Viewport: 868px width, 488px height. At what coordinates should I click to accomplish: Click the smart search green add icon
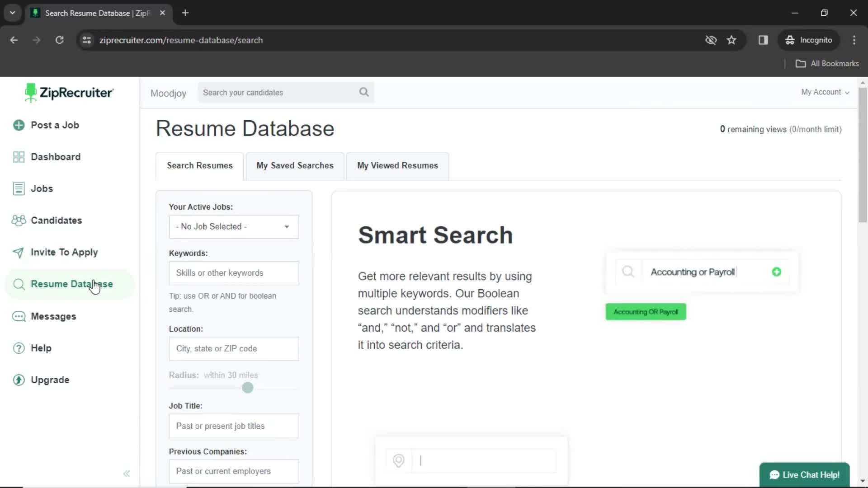[x=777, y=272]
